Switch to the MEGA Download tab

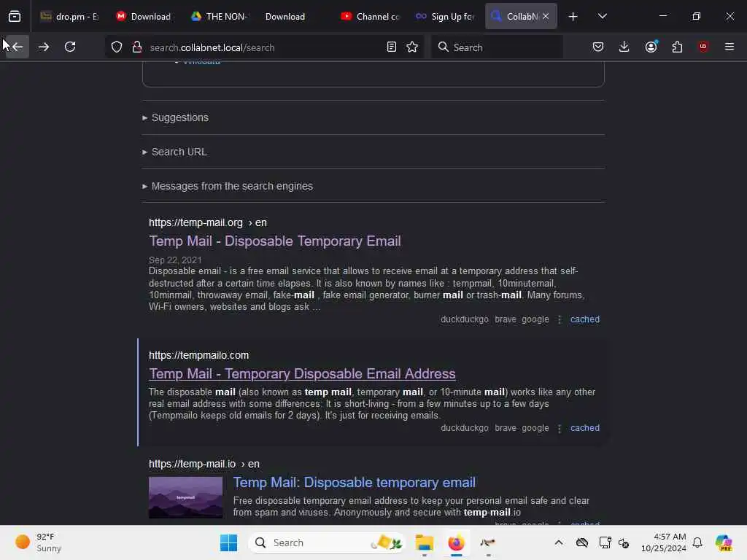click(x=144, y=16)
